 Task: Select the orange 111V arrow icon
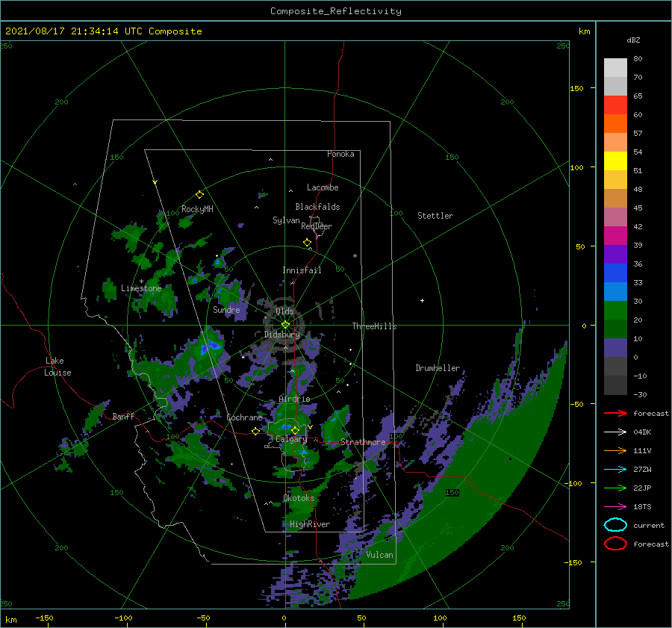tap(615, 450)
